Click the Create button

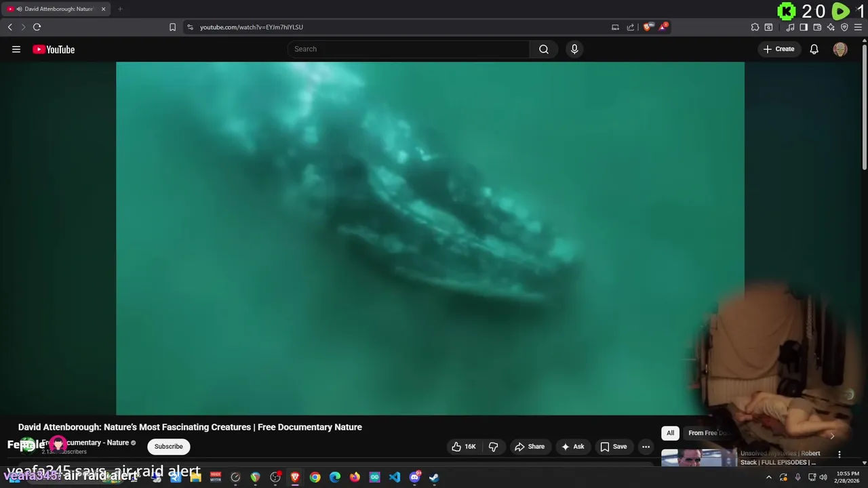pyautogui.click(x=778, y=49)
